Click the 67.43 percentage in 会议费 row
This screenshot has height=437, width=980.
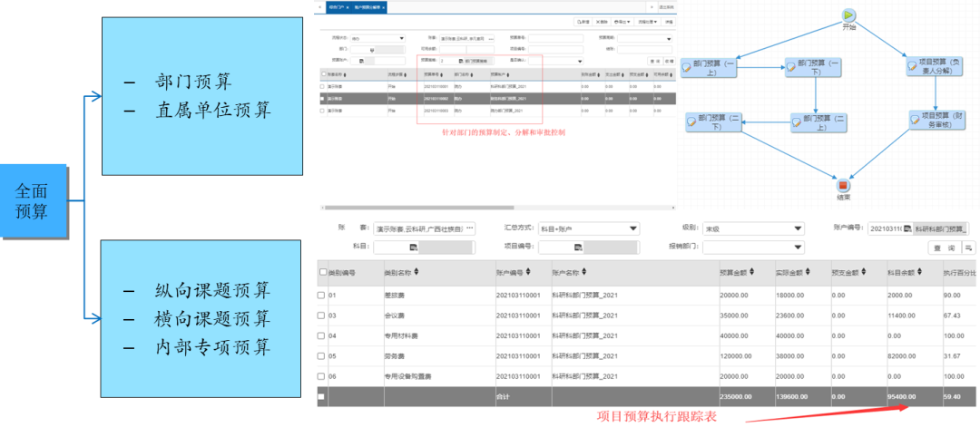[953, 316]
